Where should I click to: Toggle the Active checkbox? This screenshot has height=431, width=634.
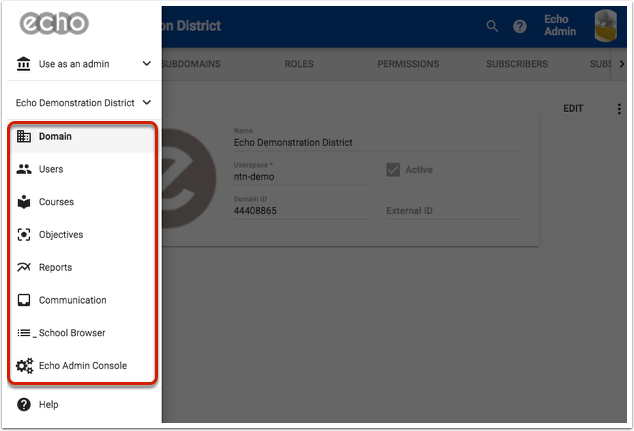click(393, 170)
